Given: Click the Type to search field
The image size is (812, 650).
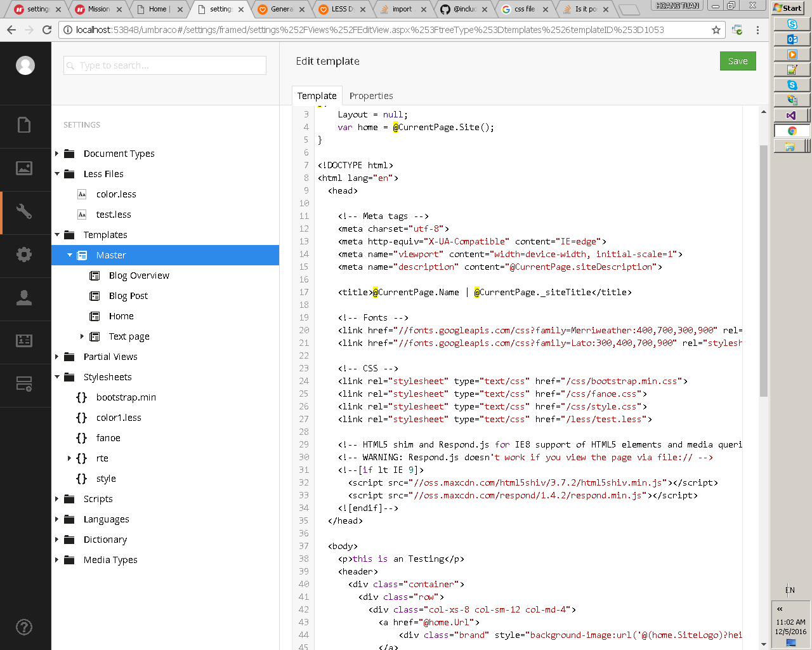Looking at the screenshot, I should click(165, 65).
